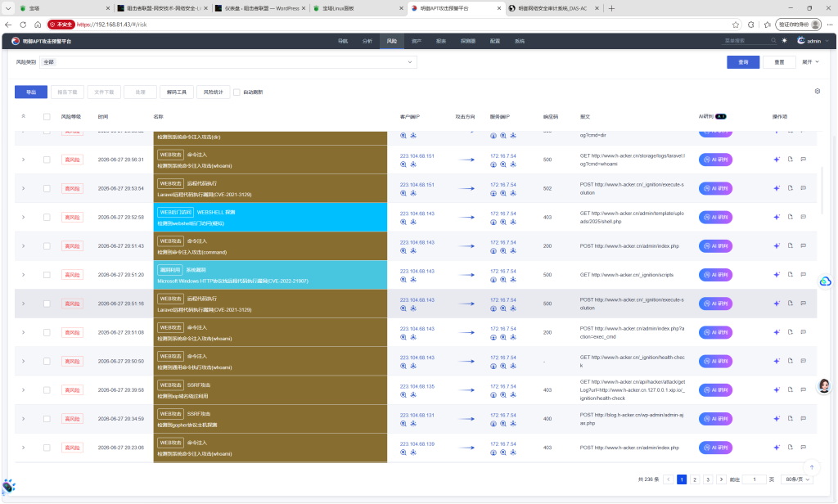Click the AI sparkle icon in the 20:51:43 row
This screenshot has width=838, height=504.
pyautogui.click(x=777, y=245)
